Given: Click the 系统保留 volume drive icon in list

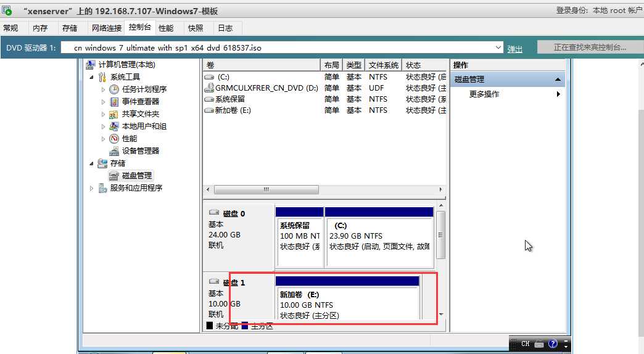Looking at the screenshot, I should [x=210, y=99].
